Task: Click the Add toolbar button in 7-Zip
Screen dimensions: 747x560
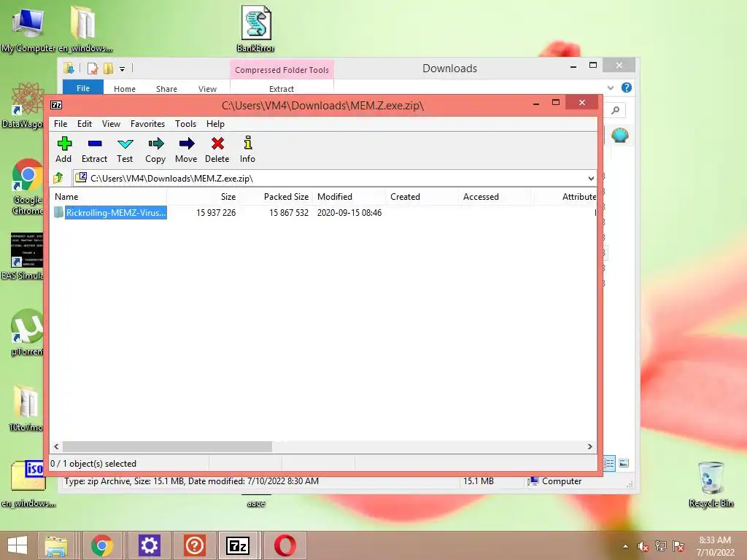Action: tap(63, 150)
